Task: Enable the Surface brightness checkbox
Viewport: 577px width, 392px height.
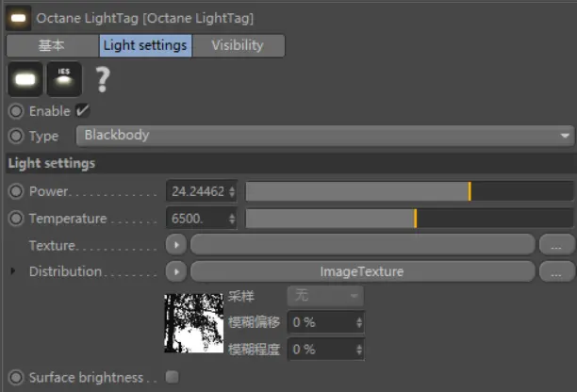Action: (x=172, y=378)
